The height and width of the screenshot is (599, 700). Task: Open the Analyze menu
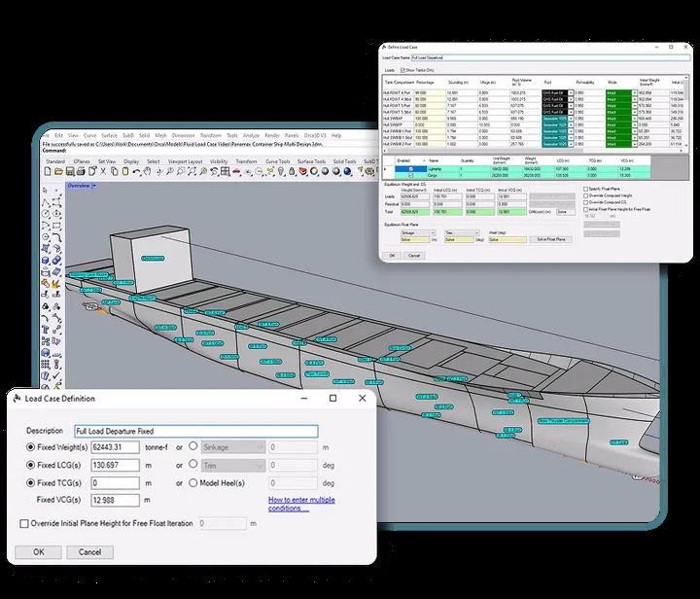pyautogui.click(x=251, y=135)
